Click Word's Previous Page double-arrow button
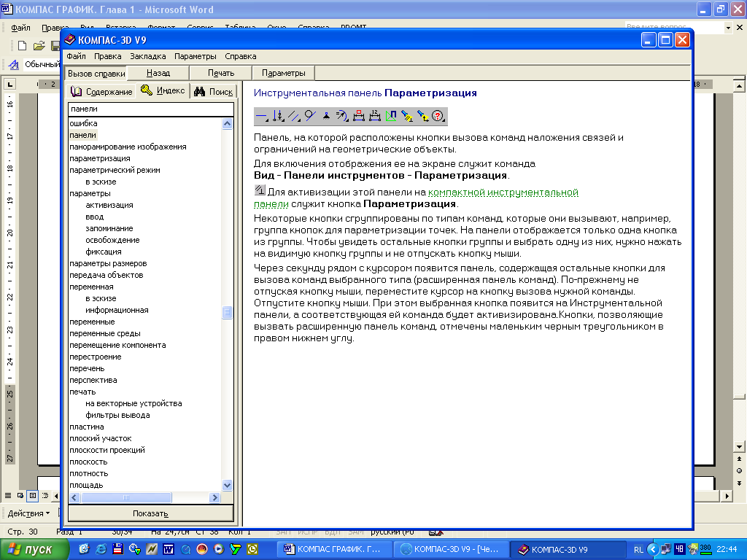Image resolution: width=747 pixels, height=560 pixels. click(739, 459)
